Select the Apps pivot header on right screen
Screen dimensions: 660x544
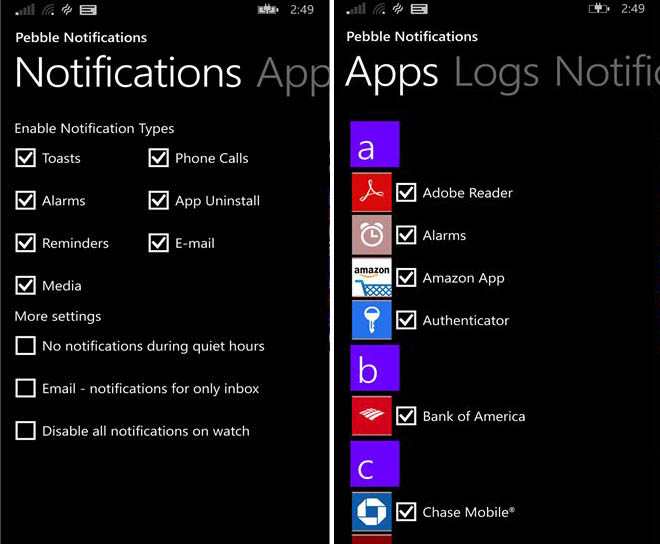pos(392,75)
